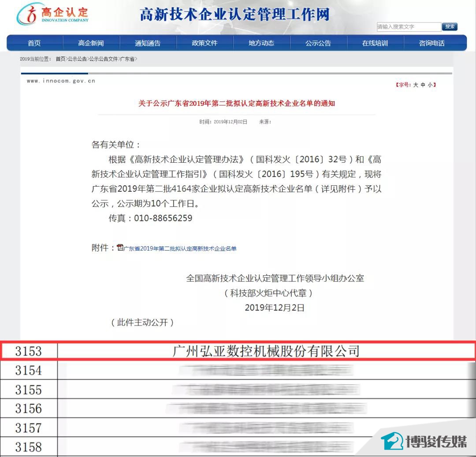
Task: Switch to the 公示公告 navigation item
Action: point(318,43)
